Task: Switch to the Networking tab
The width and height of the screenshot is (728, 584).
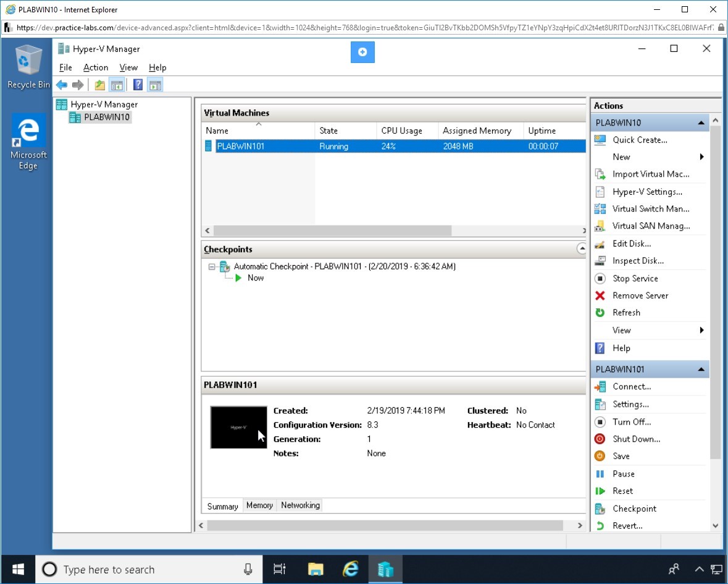Action: 300,506
